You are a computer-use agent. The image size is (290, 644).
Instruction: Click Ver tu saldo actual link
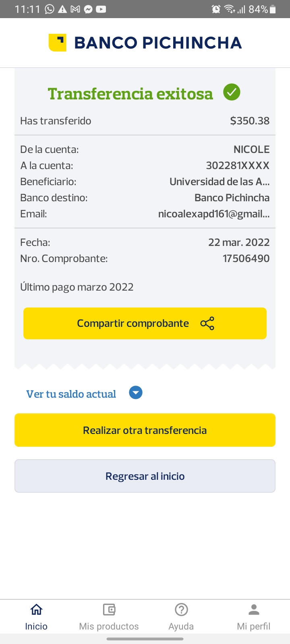(x=71, y=394)
